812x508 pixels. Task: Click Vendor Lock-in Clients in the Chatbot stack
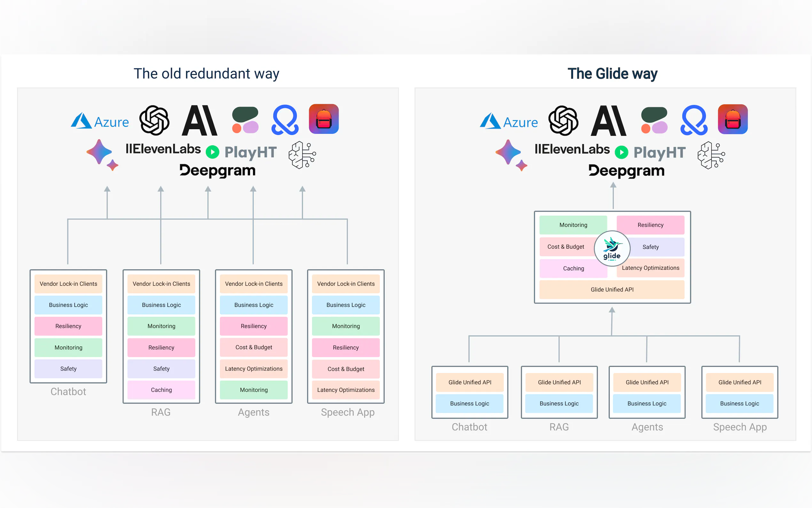68,284
